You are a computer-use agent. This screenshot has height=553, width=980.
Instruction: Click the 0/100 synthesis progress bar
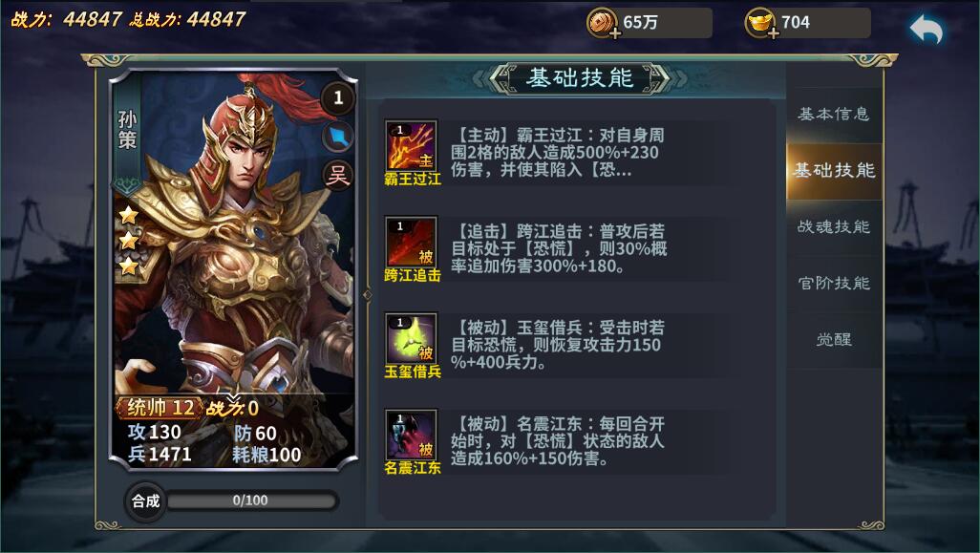pos(251,500)
